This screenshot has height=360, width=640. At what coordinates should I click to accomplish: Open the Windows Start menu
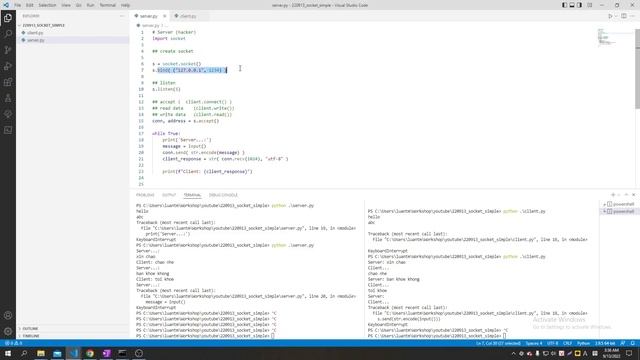[8, 353]
